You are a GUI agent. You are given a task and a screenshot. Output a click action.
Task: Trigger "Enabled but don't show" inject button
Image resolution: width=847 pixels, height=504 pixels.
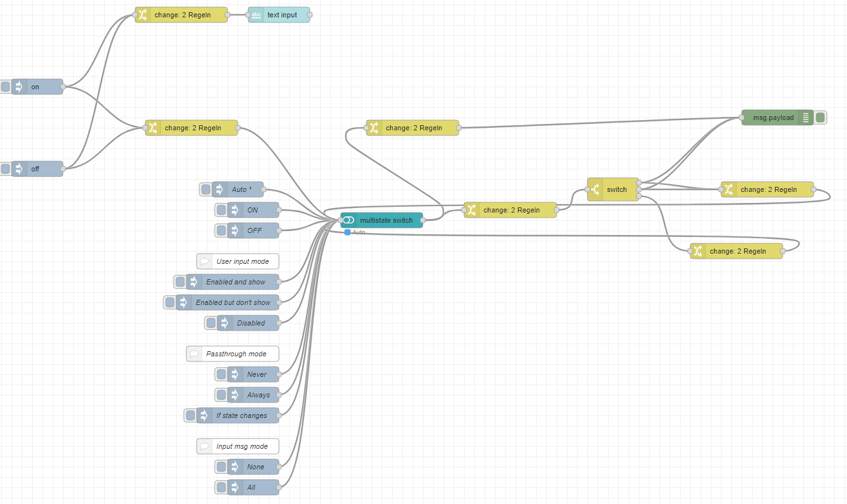tap(170, 302)
